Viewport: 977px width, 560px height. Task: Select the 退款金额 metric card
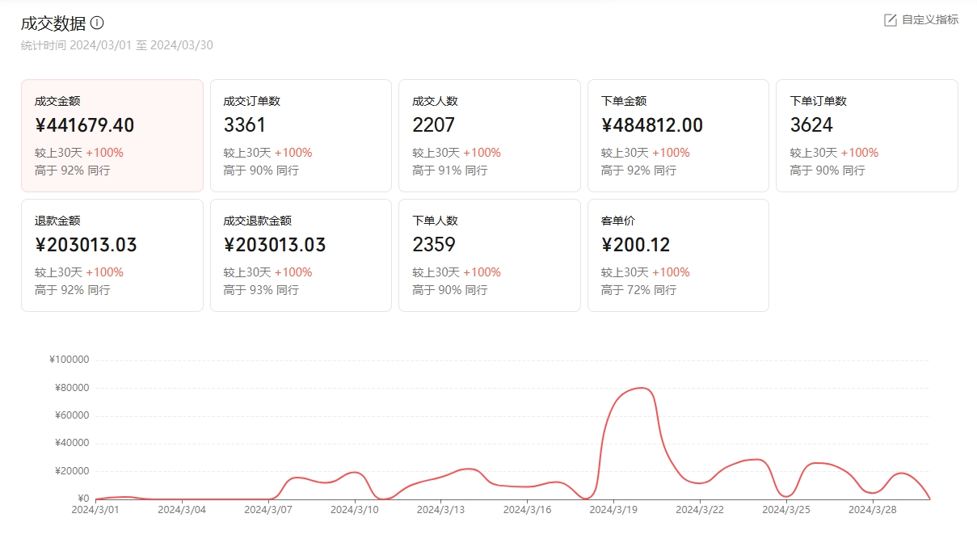pos(112,255)
